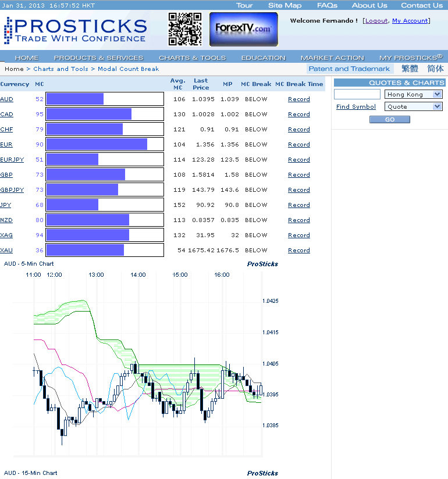Open the My Account link

click(x=410, y=20)
